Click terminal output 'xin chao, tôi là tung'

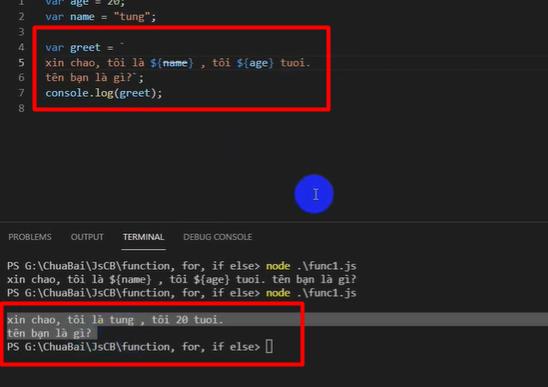pos(70,320)
